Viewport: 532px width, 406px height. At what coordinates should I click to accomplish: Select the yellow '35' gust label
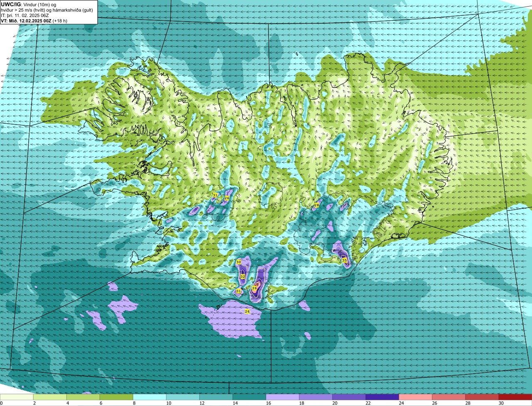(345, 260)
